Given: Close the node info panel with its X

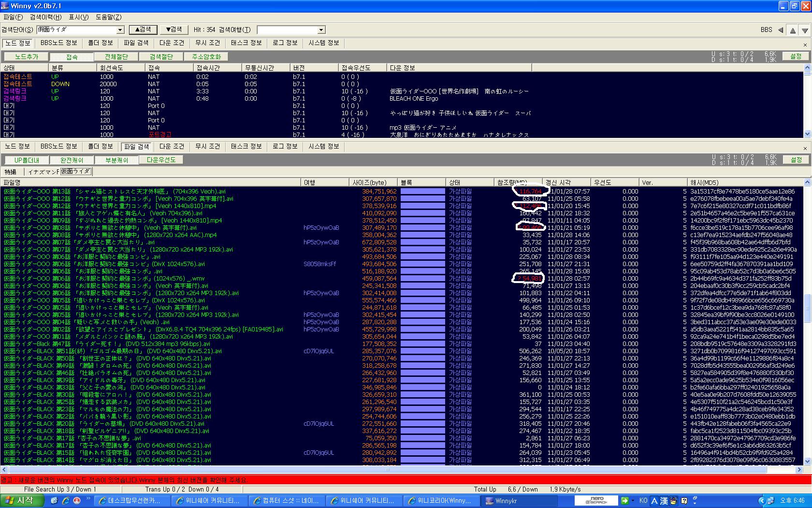Looking at the screenshot, I should point(805,45).
